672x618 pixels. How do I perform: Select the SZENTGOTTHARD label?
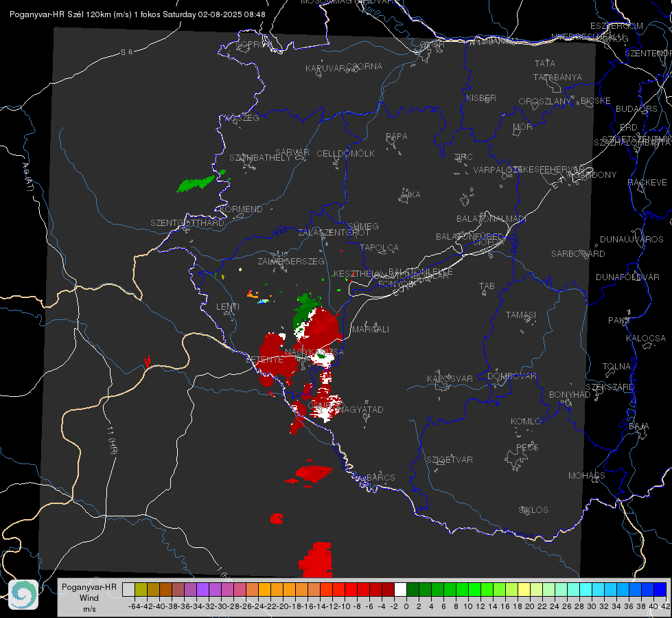(187, 223)
